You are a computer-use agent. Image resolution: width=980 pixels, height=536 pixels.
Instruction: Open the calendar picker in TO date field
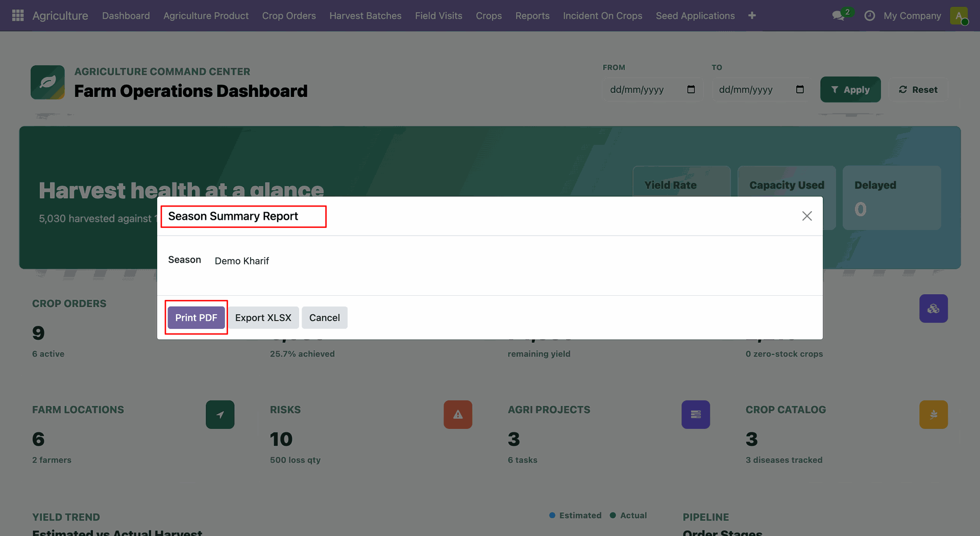click(x=800, y=89)
